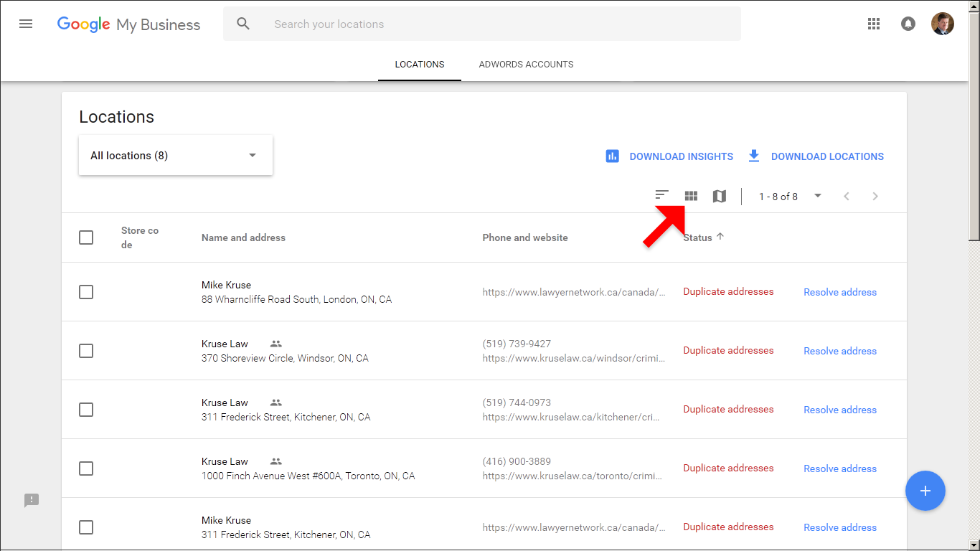Open the send feedback icon
Viewport: 980px width, 551px height.
click(x=32, y=500)
